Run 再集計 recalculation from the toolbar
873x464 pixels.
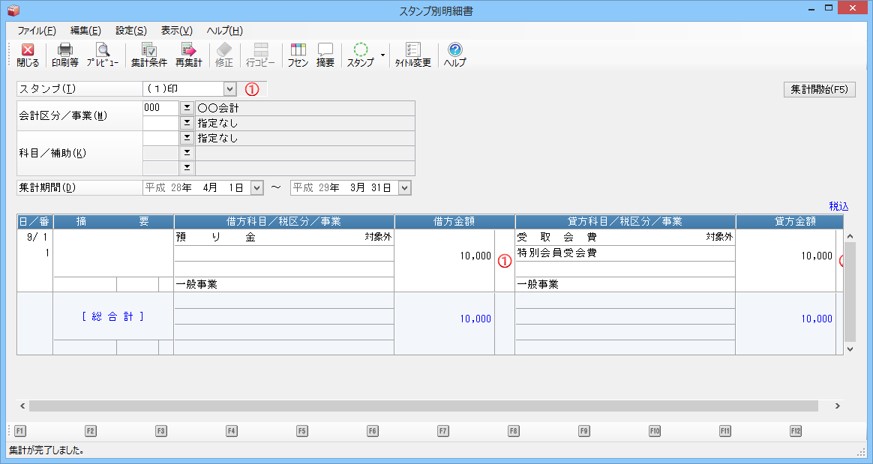tap(188, 54)
